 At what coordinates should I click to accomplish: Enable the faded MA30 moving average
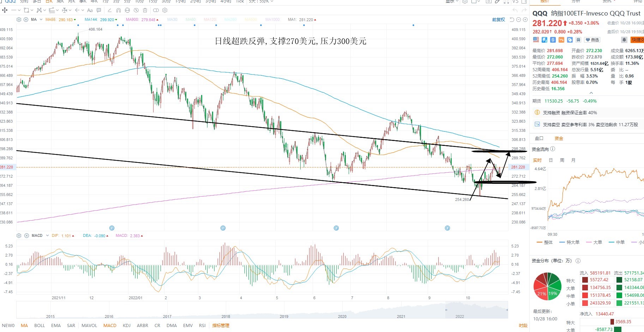[x=173, y=20]
